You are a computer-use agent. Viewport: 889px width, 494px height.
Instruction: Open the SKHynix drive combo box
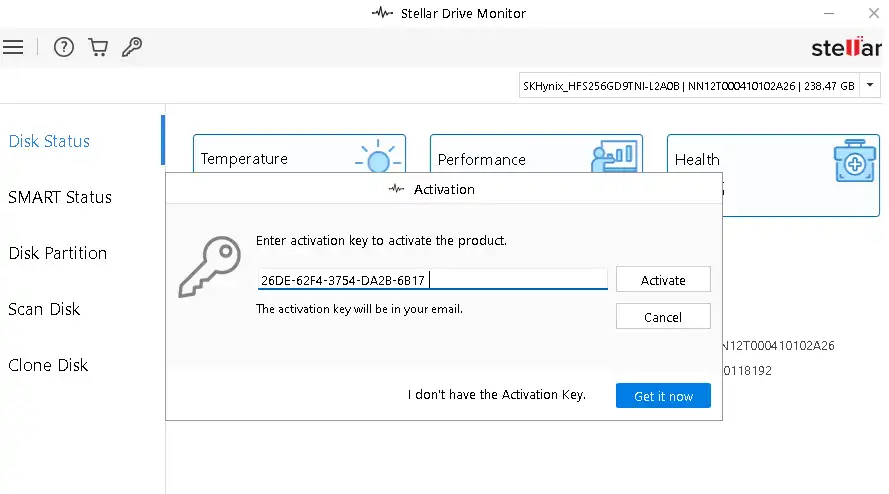[x=688, y=86]
